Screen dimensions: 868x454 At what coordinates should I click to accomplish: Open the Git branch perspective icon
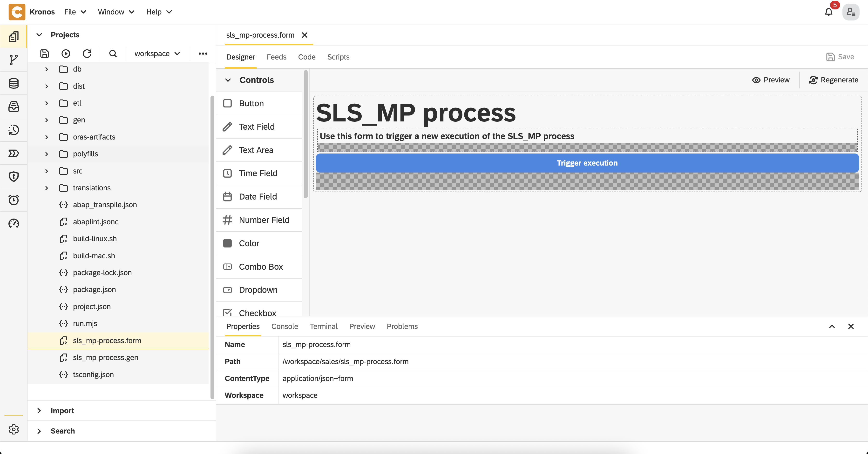[x=14, y=60]
